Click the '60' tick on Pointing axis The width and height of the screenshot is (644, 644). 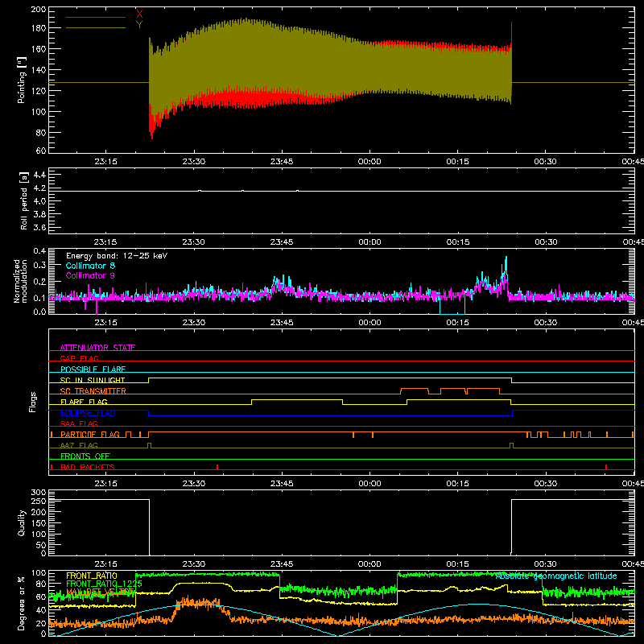(41, 151)
